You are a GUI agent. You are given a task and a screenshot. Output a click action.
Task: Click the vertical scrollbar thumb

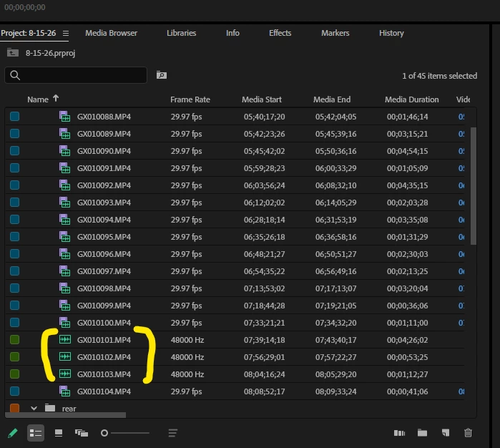click(x=474, y=186)
